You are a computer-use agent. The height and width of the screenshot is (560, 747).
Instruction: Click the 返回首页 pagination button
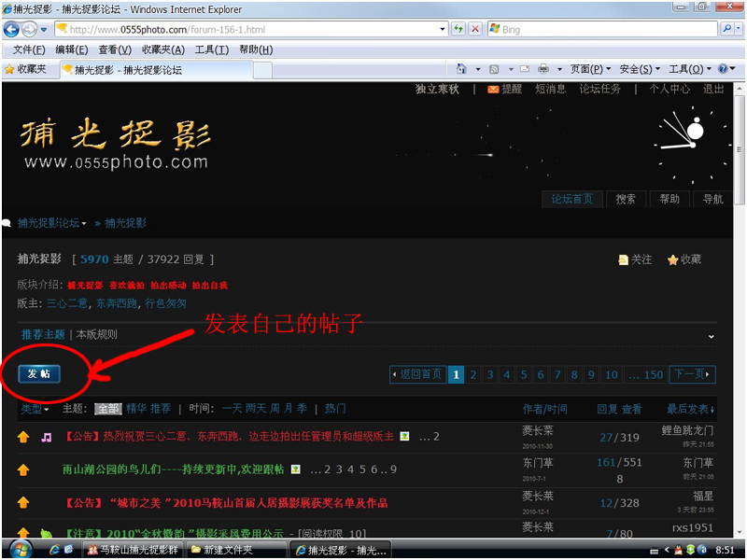pos(417,374)
